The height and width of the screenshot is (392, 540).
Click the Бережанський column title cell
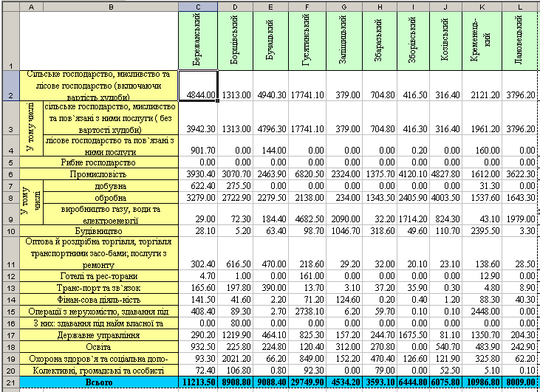198,41
